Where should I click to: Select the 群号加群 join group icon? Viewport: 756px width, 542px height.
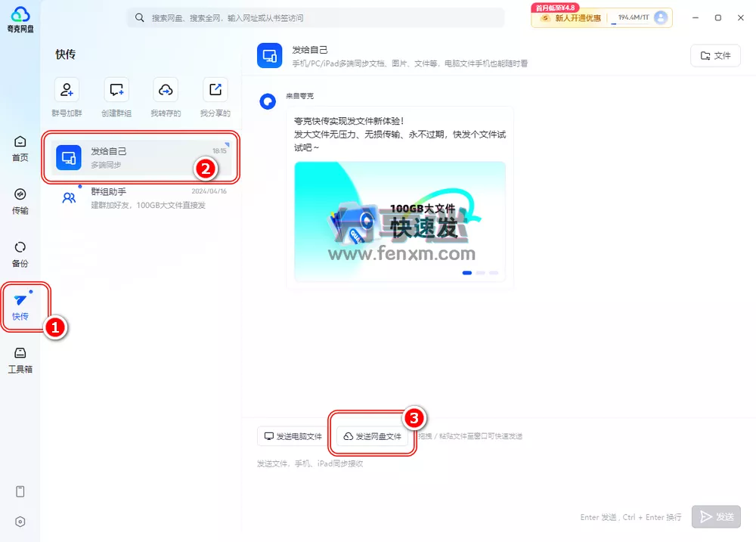click(x=67, y=90)
